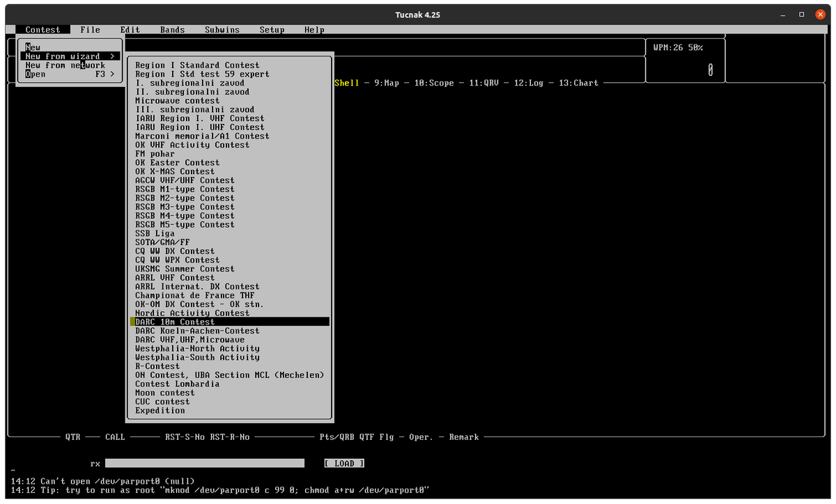This screenshot has width=836, height=504.
Task: Focus the rx input field
Action: point(205,464)
